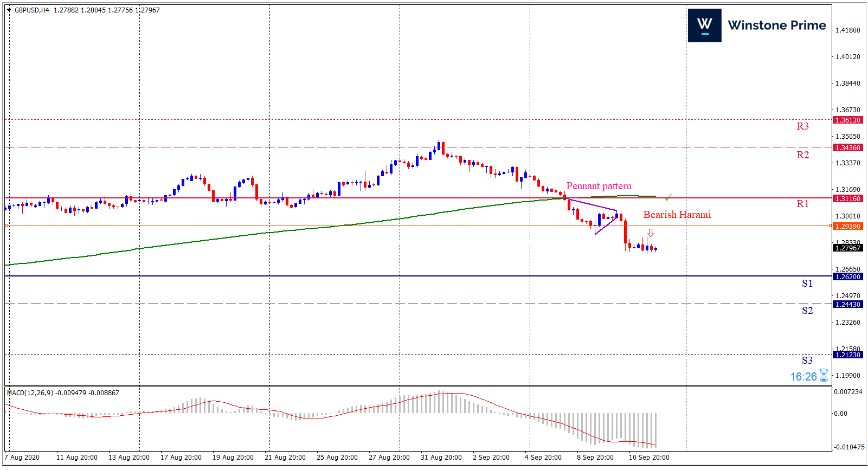Click the small triangle before GBPUSD,H4 title
The width and height of the screenshot is (868, 470).
coord(9,10)
